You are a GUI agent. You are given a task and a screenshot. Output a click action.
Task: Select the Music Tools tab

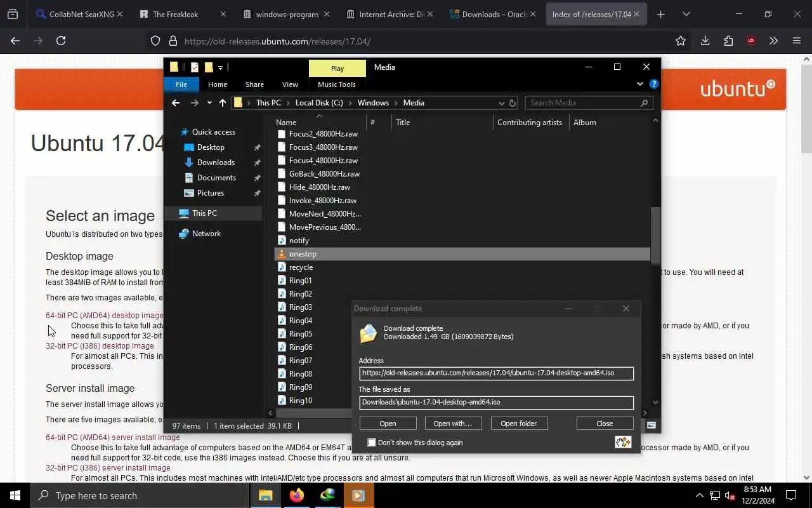337,84
